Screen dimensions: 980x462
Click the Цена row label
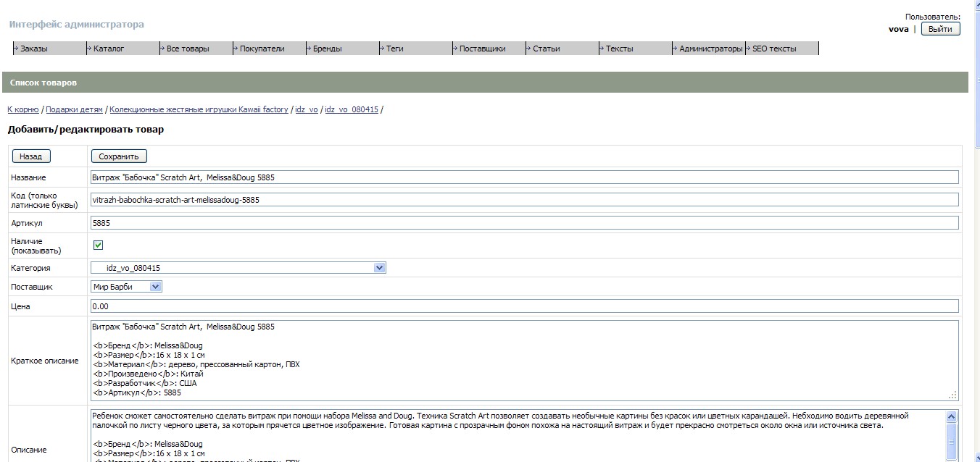pos(20,306)
